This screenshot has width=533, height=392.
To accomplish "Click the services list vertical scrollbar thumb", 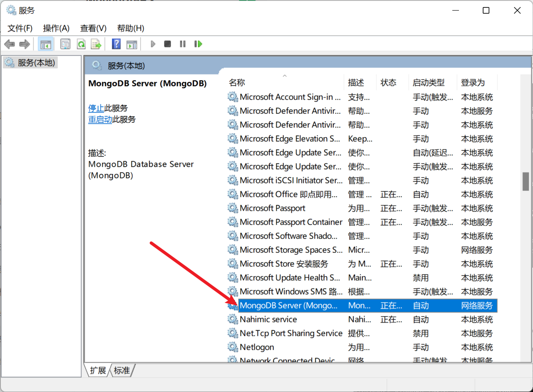I will click(x=526, y=181).
